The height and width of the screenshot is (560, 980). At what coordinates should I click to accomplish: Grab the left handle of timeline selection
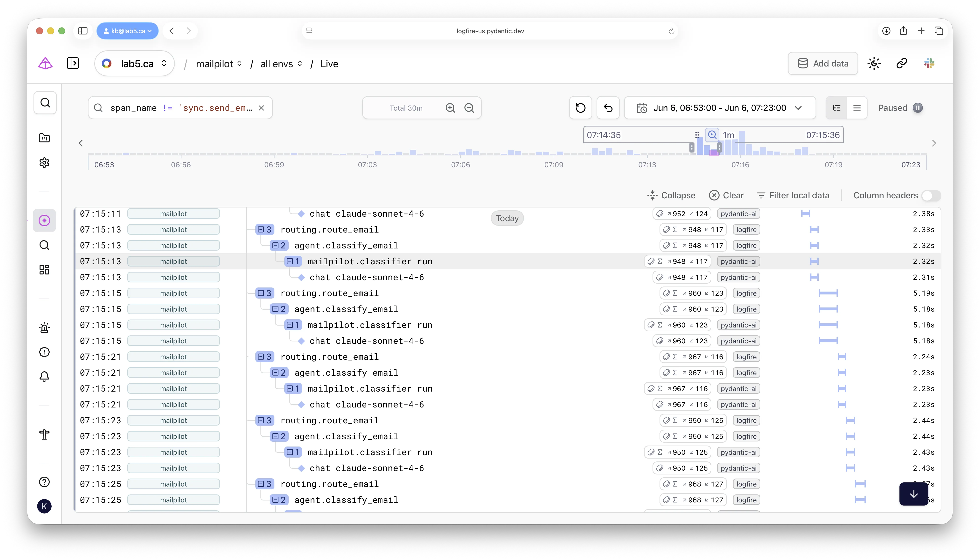692,148
